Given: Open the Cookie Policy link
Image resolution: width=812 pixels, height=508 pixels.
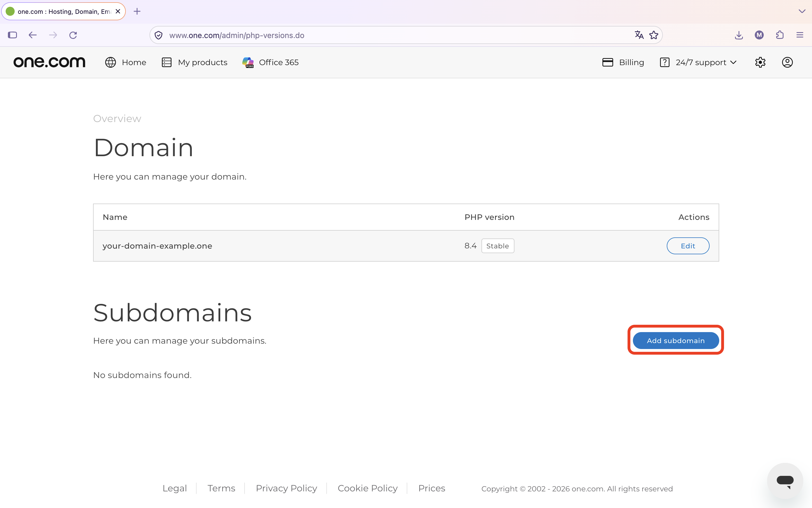Looking at the screenshot, I should 367,488.
